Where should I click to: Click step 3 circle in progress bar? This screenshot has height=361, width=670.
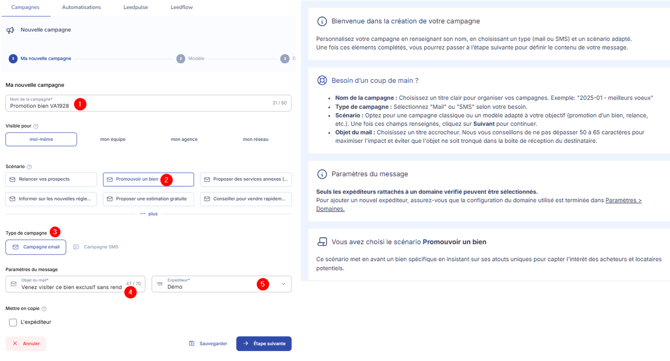(285, 59)
